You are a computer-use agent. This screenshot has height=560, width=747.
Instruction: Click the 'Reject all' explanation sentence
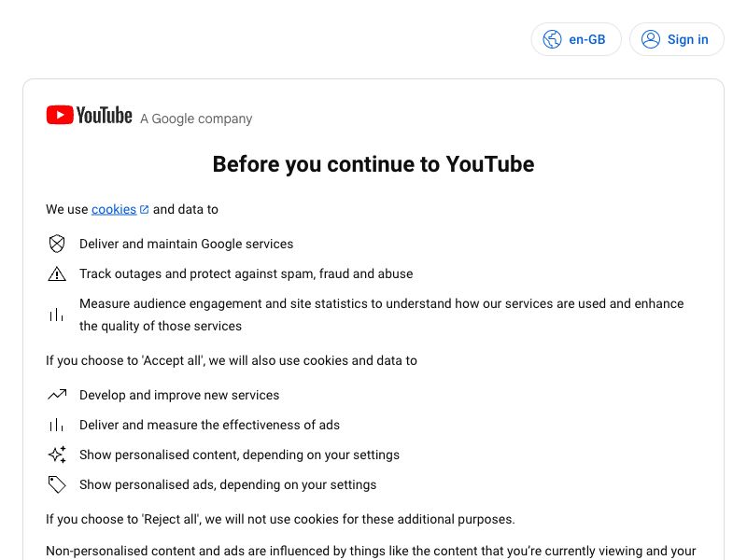coord(280,519)
